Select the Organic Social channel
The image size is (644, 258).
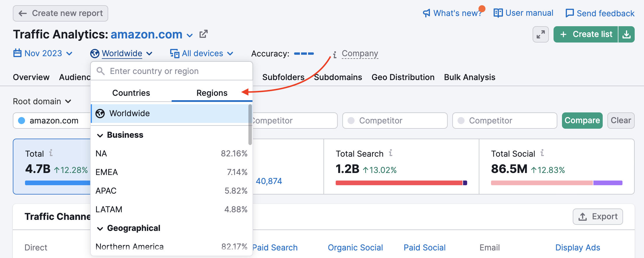[355, 248]
